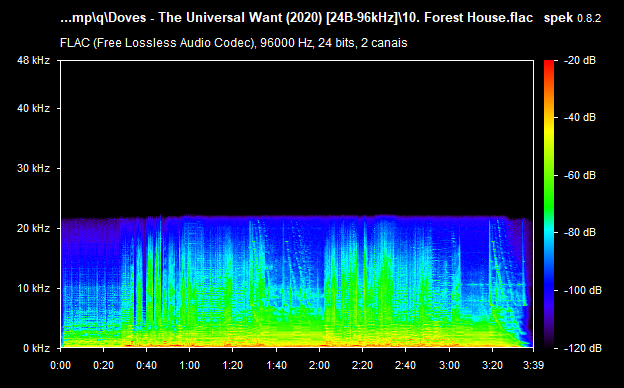Click the '-120 dB' legend label
This screenshot has height=388, width=624.
pyautogui.click(x=583, y=348)
